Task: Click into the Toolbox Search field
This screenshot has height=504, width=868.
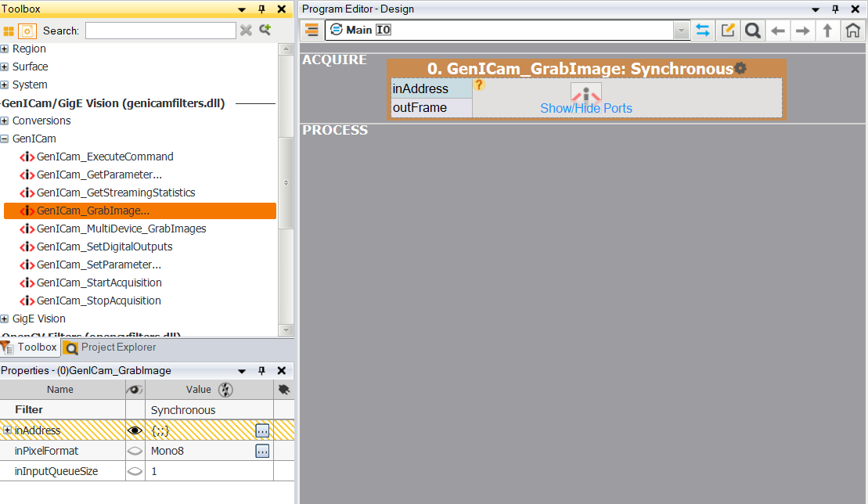Action: coord(160,31)
